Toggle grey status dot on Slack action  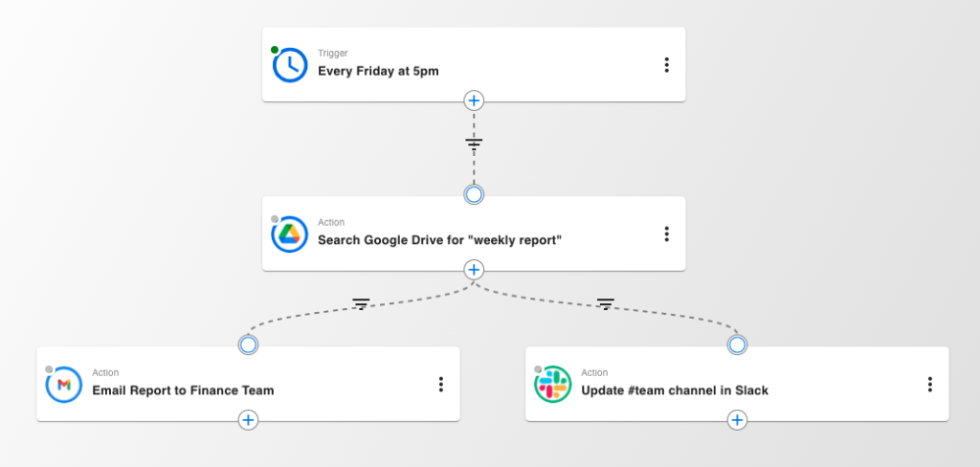click(x=538, y=369)
